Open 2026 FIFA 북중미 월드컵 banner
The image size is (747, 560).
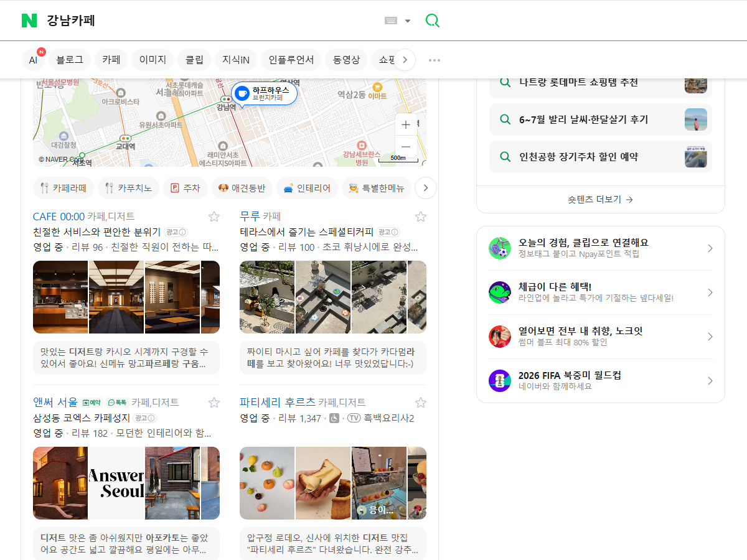[x=601, y=381]
